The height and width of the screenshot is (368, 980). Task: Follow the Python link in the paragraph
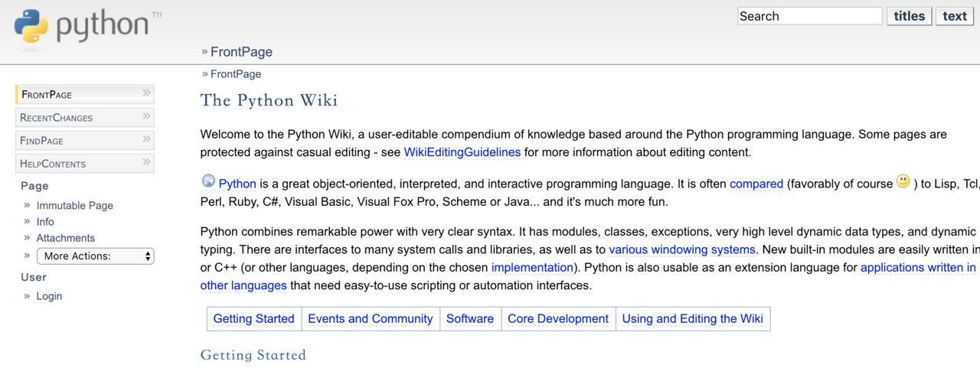click(237, 184)
